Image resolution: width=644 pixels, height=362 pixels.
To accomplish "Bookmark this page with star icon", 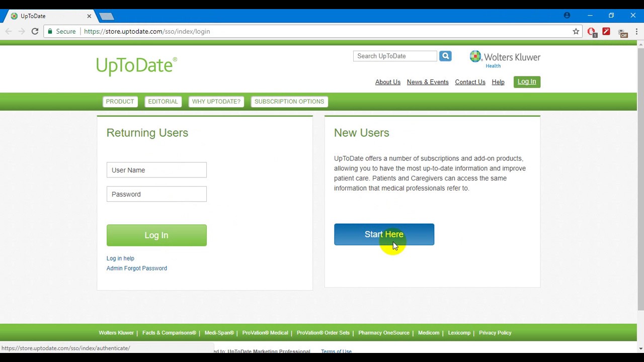I will click(x=576, y=31).
